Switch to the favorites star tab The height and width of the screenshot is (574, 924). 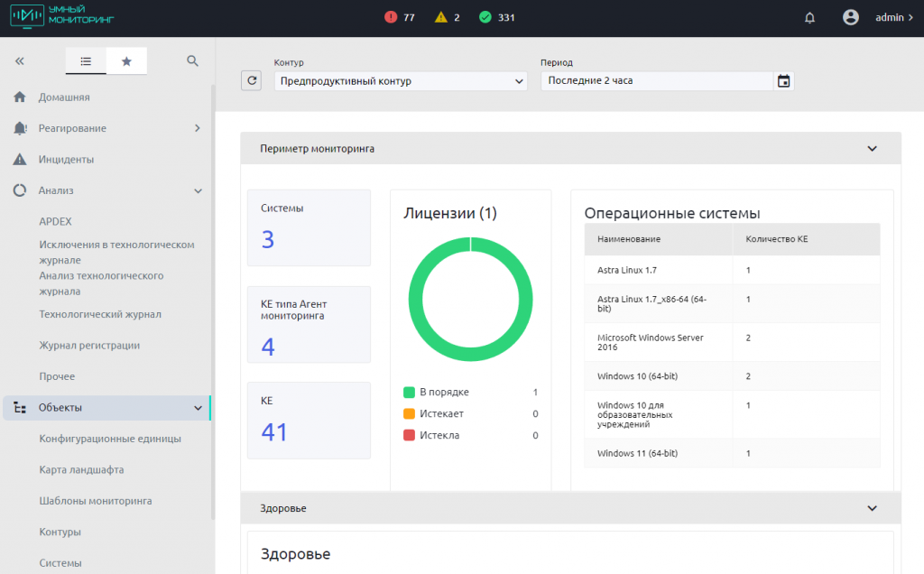126,61
